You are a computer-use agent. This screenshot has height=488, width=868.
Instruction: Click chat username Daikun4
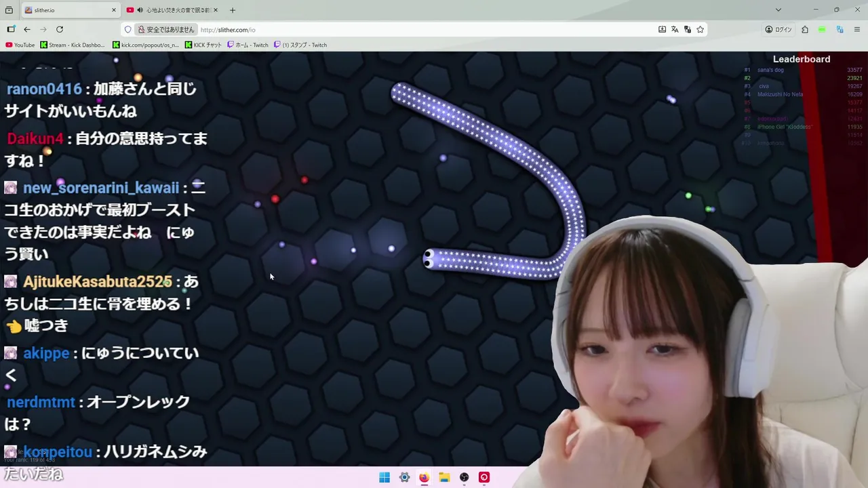(35, 138)
